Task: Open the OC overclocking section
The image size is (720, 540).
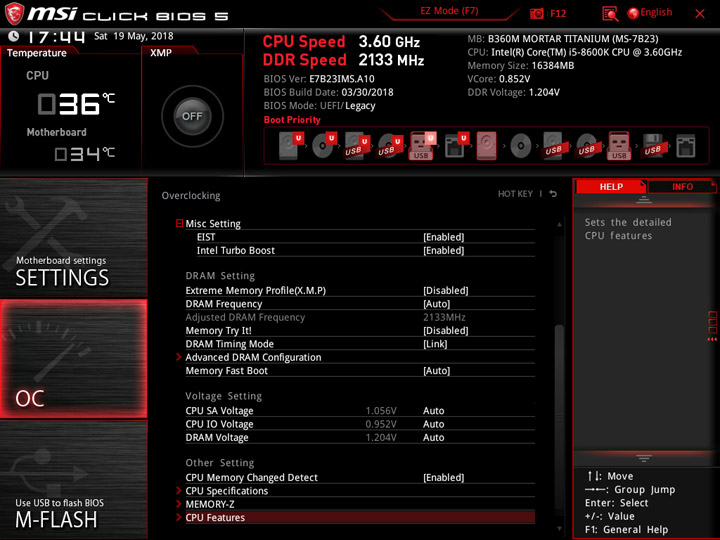Action: [x=73, y=359]
